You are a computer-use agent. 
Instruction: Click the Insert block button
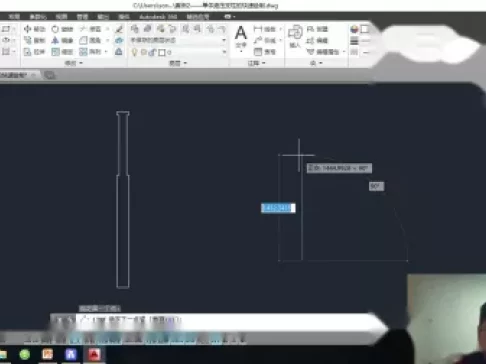(x=295, y=36)
